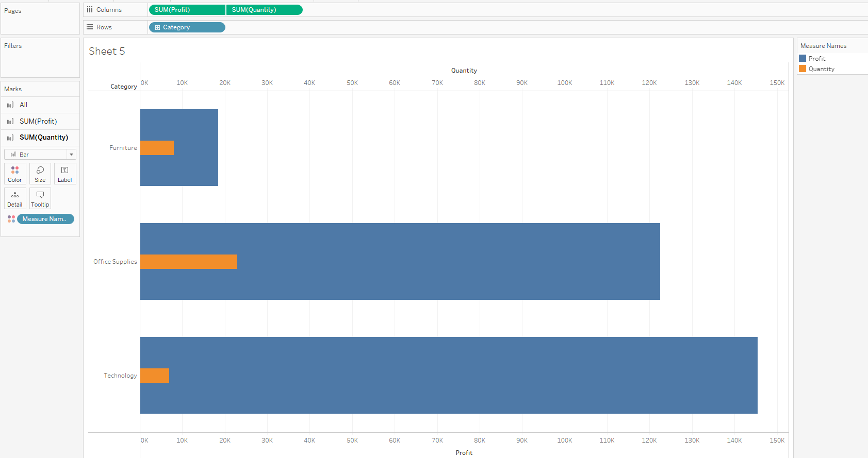Image resolution: width=868 pixels, height=458 pixels.
Task: Select the Office Supplies orange Quantity bar
Action: (189, 262)
